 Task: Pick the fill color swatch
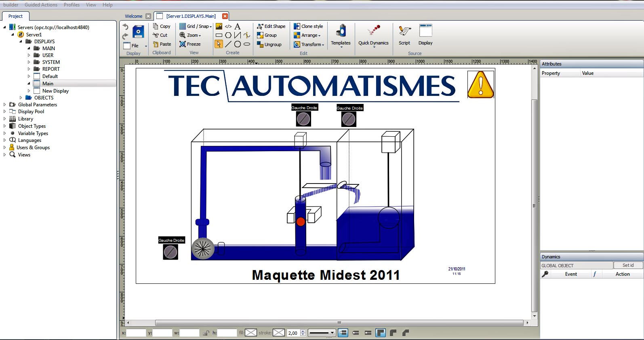pos(250,333)
